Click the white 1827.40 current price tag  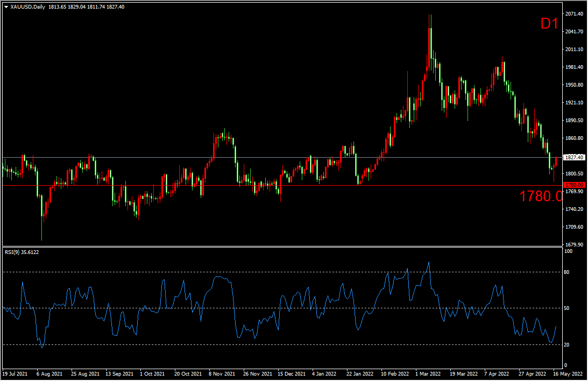[573, 157]
